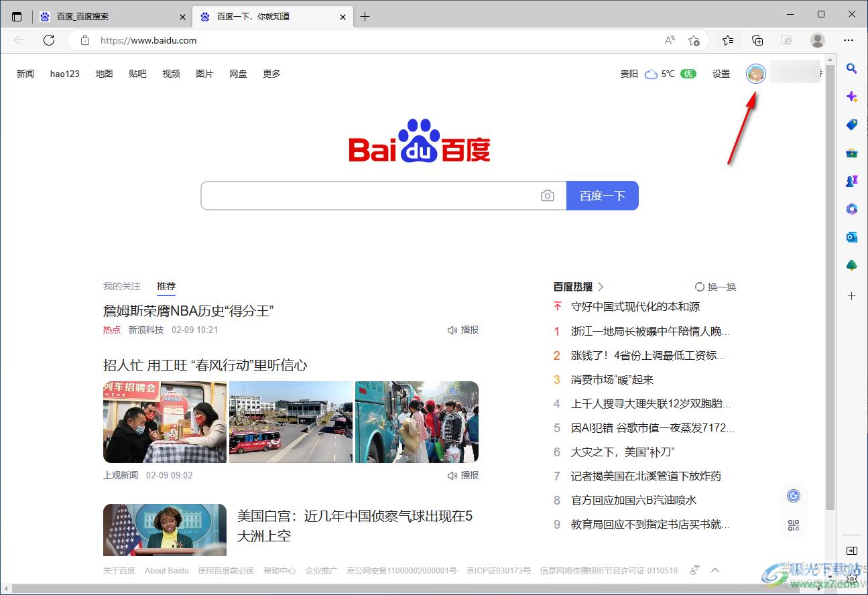The image size is (868, 595).
Task: Add this page to favorites star icon
Action: tap(694, 40)
